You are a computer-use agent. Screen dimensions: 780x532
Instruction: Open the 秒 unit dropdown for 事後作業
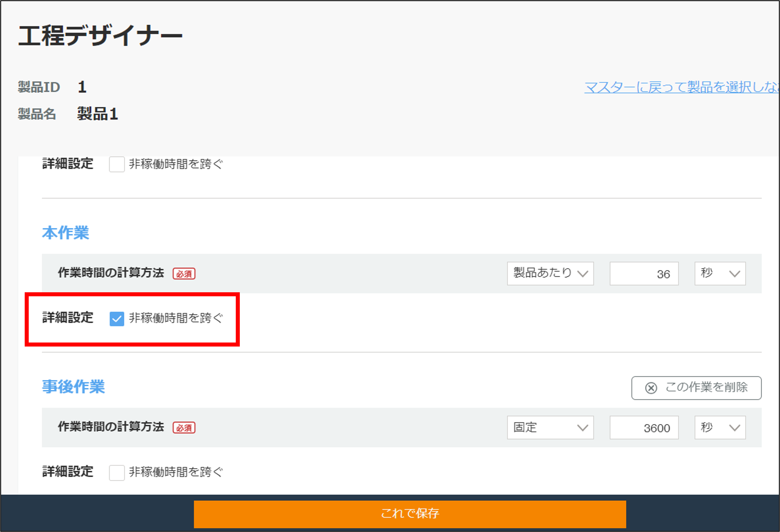720,427
